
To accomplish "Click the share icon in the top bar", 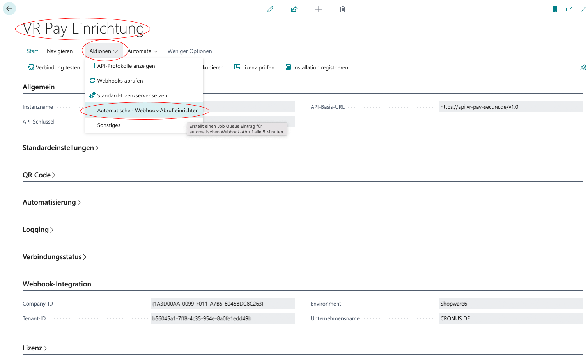I will 294,9.
